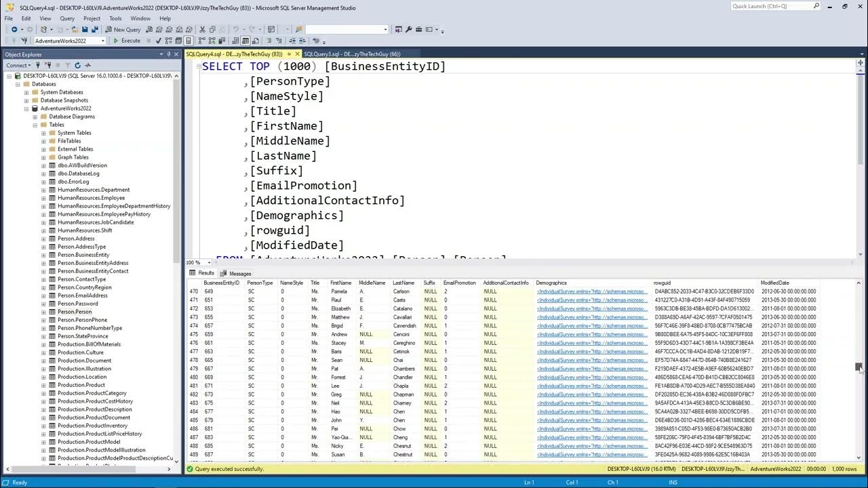Open the Project menu

[x=92, y=18]
